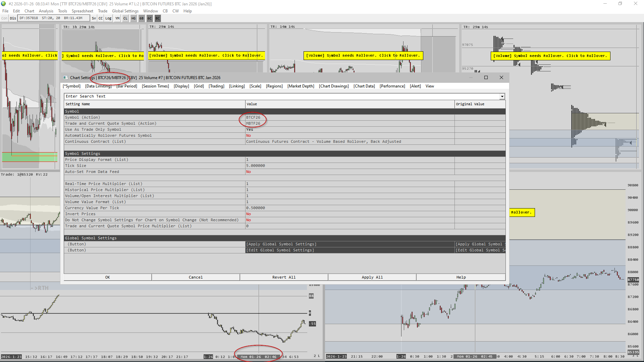Click the Dis disconnect toolbar button
Screen dimensions: 644x362
coord(13,18)
